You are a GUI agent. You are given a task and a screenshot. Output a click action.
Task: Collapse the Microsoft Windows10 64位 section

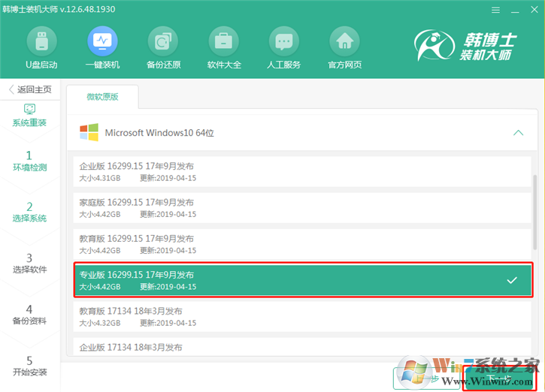(x=518, y=133)
